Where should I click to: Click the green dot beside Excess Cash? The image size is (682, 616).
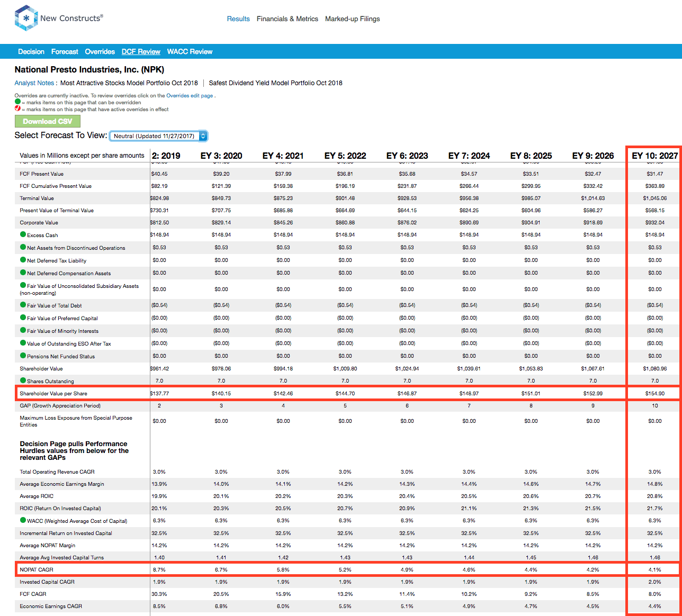point(23,234)
